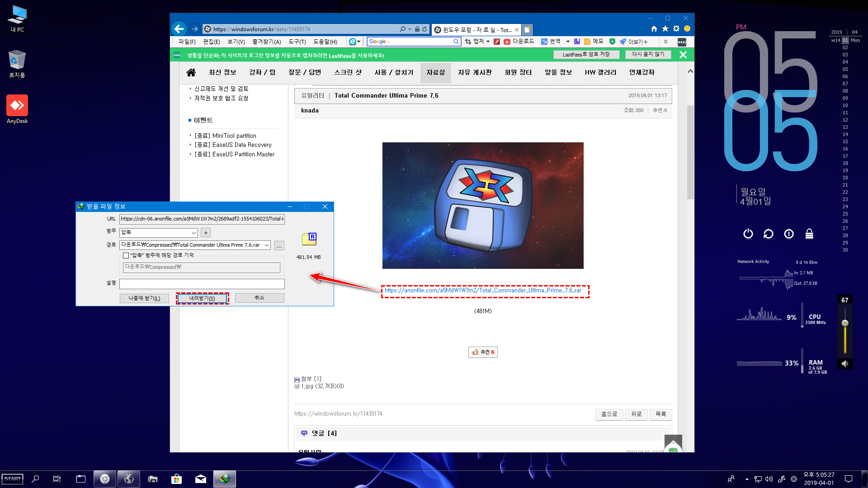Click the browse '...' button beside path
Viewport: 868px width, 488px height.
click(279, 245)
